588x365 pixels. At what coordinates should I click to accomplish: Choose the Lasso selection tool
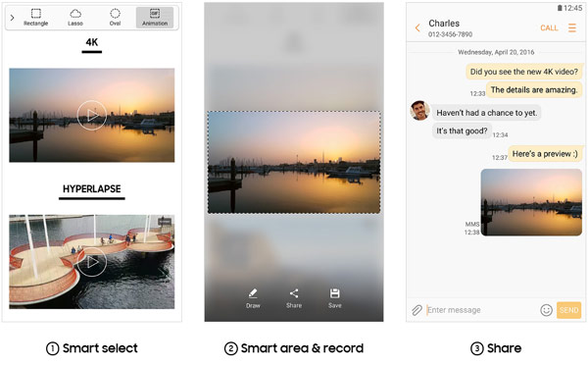[75, 18]
